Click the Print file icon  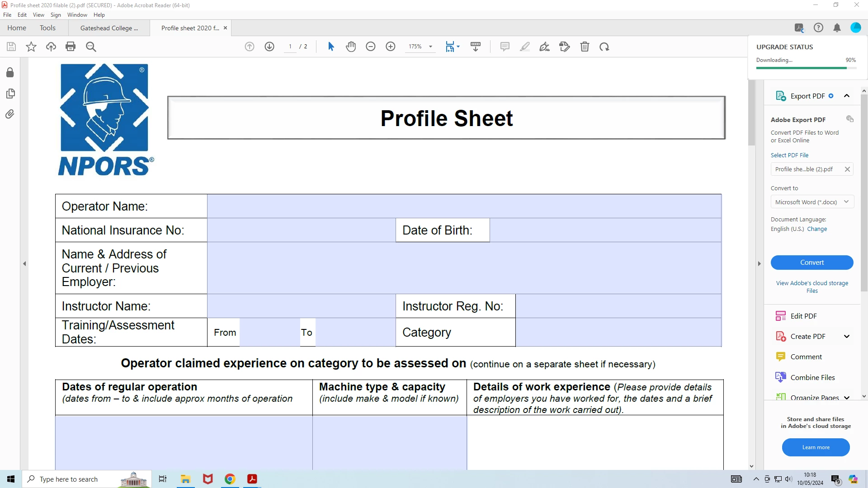(71, 47)
